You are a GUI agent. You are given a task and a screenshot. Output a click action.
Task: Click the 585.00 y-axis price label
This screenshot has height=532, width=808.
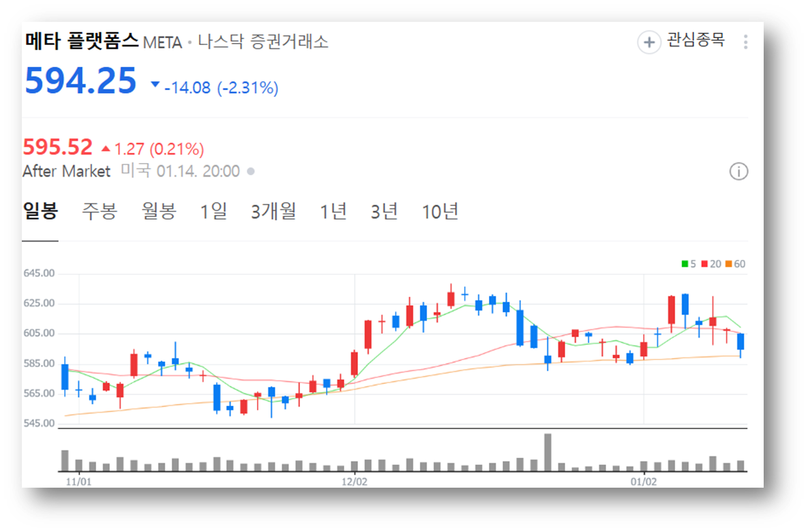pos(39,364)
